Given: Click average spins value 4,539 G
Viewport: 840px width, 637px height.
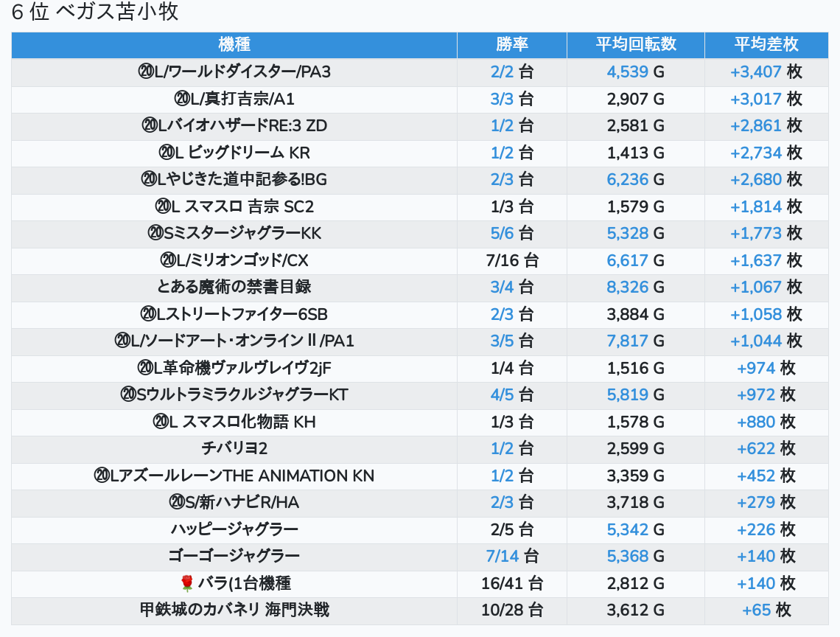Looking at the screenshot, I should pyautogui.click(x=635, y=72).
